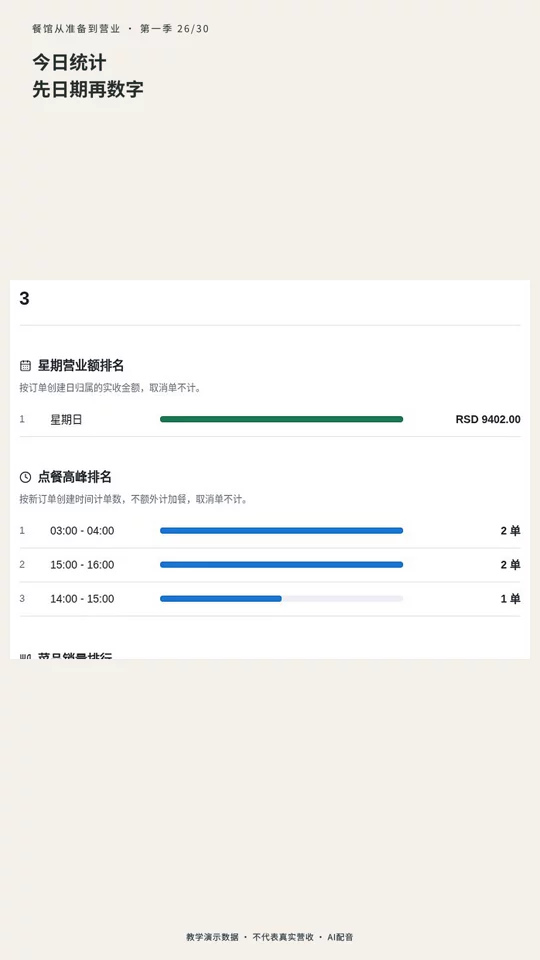
Task: Click the RSD 9402.00 amount
Action: pos(488,420)
